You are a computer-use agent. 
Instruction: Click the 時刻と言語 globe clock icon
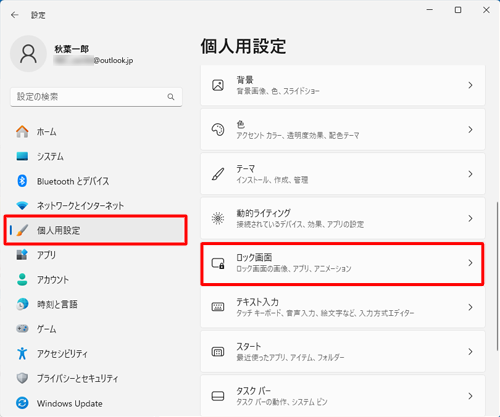point(22,304)
